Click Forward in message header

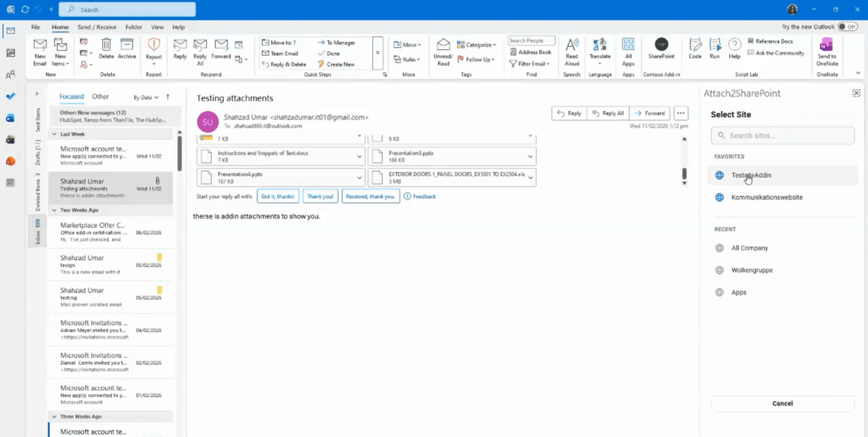[650, 113]
